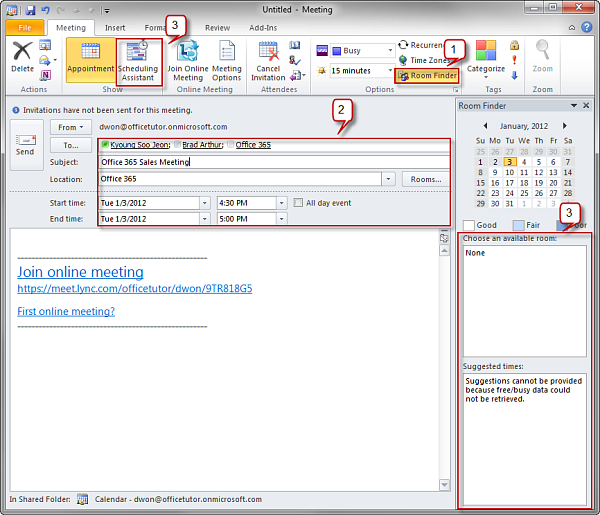This screenshot has width=600, height=515.
Task: Click the Recurrence button
Action: pyautogui.click(x=420, y=45)
